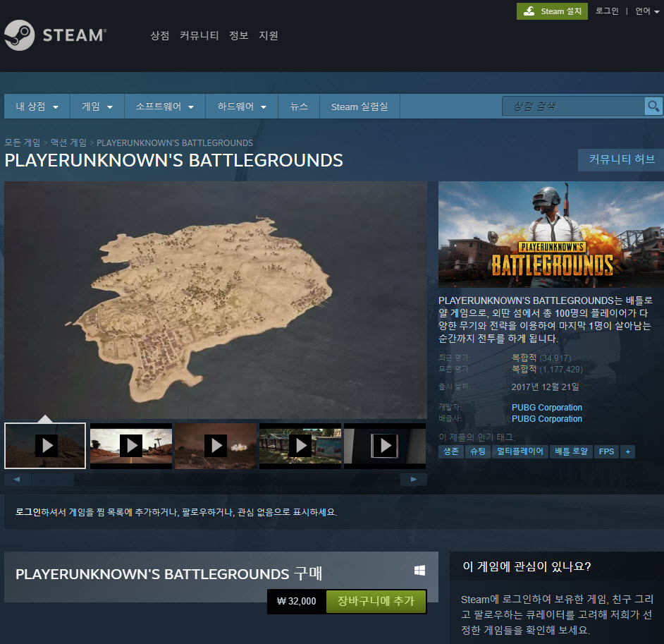
Task: Click the STEAM wordmark text
Action: tap(74, 35)
